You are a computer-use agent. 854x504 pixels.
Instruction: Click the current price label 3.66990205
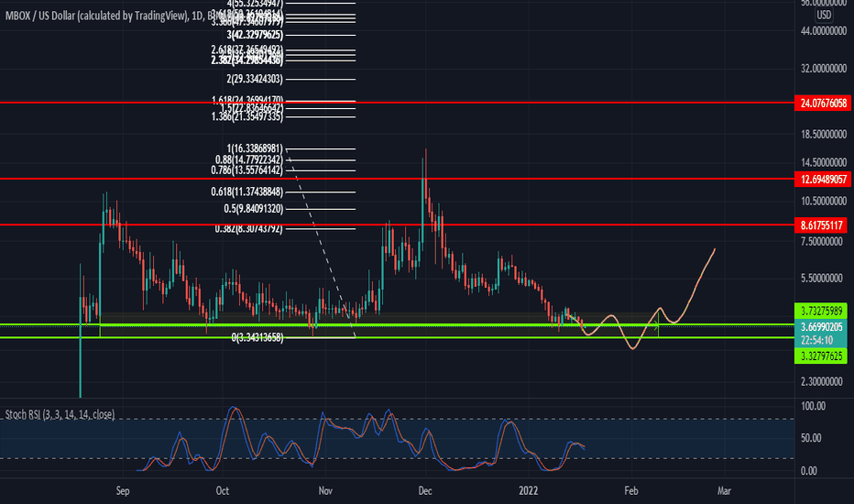pyautogui.click(x=821, y=327)
